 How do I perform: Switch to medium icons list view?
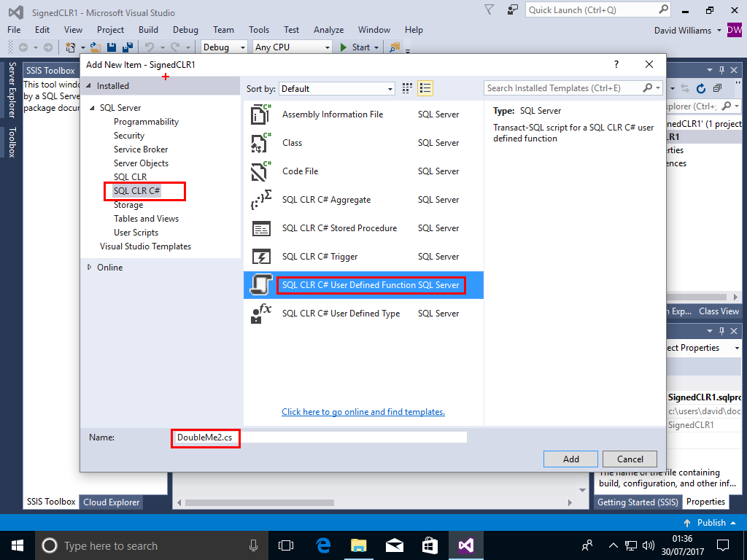coord(425,88)
